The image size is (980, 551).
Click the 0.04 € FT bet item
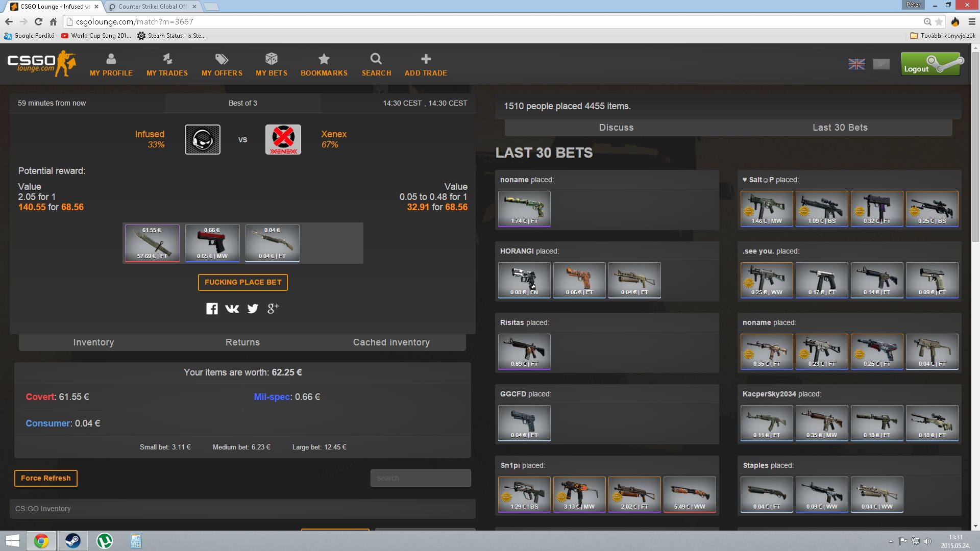pyautogui.click(x=272, y=243)
